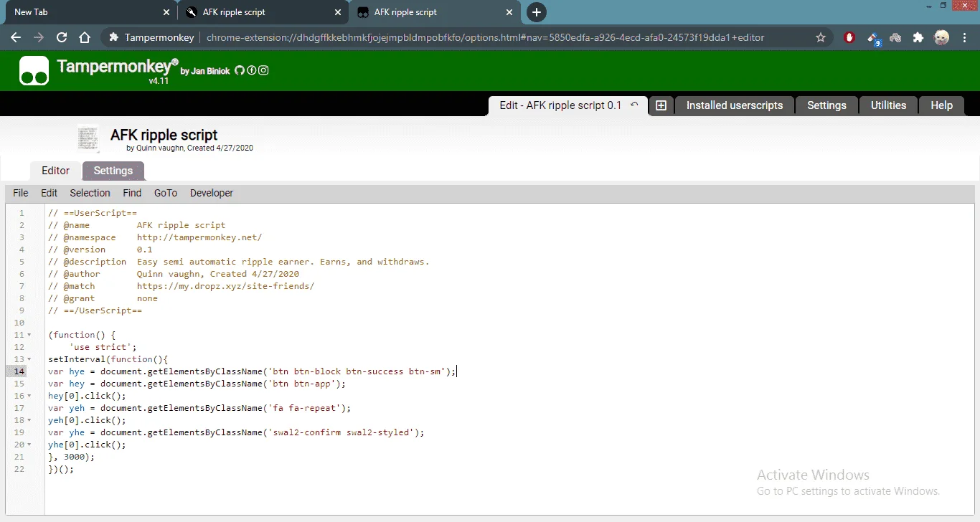Open the GoTo menu

click(x=166, y=193)
